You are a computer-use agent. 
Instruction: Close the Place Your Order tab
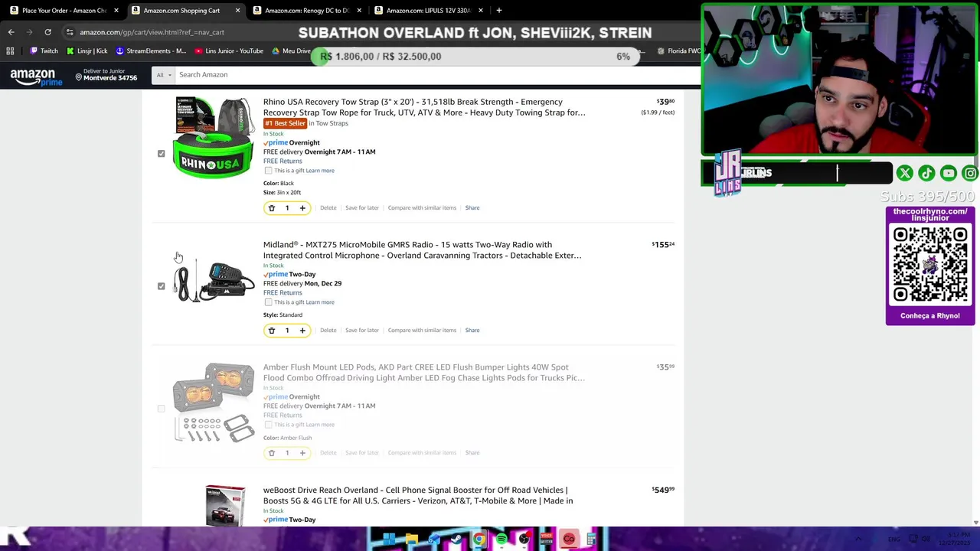[116, 11]
